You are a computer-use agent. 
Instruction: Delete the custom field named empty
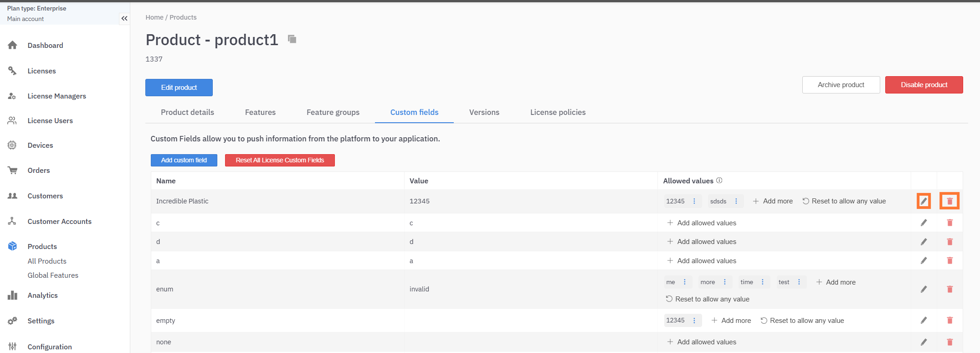pos(949,320)
